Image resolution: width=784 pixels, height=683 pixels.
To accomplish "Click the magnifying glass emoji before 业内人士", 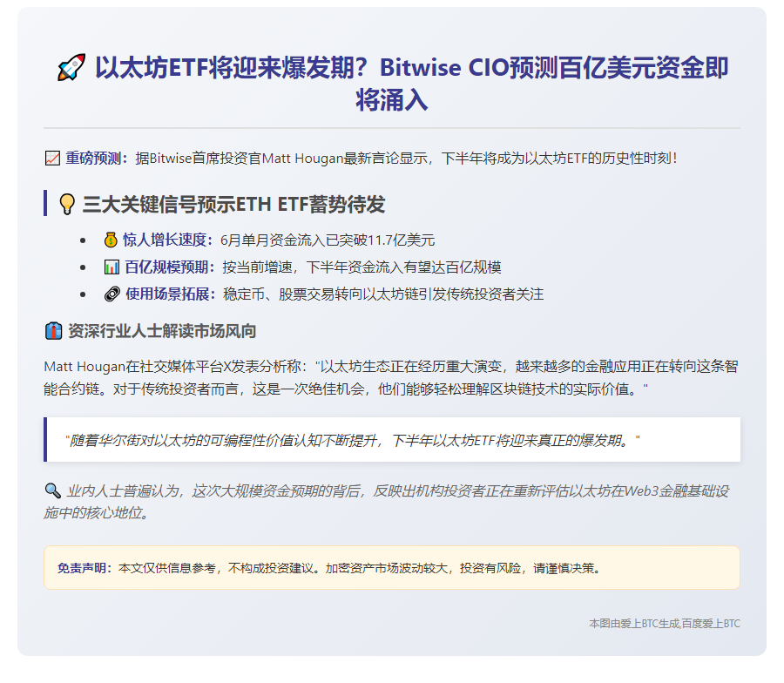I will coord(52,490).
